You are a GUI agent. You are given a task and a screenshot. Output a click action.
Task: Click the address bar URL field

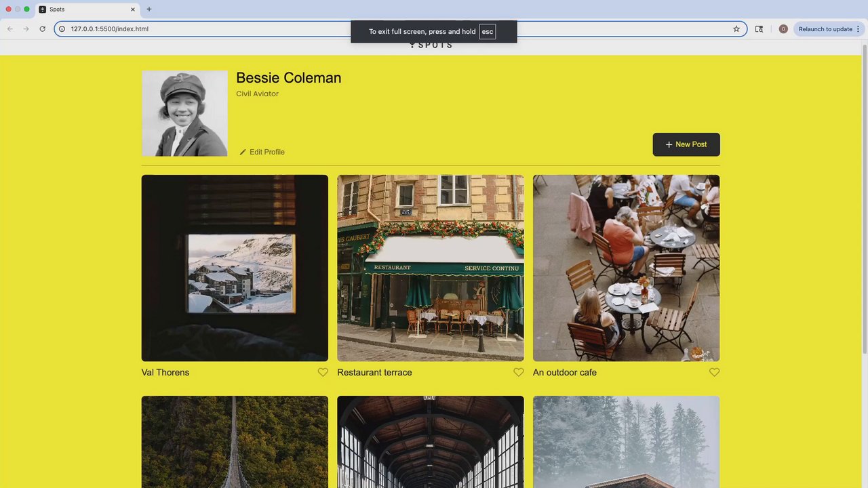point(400,29)
